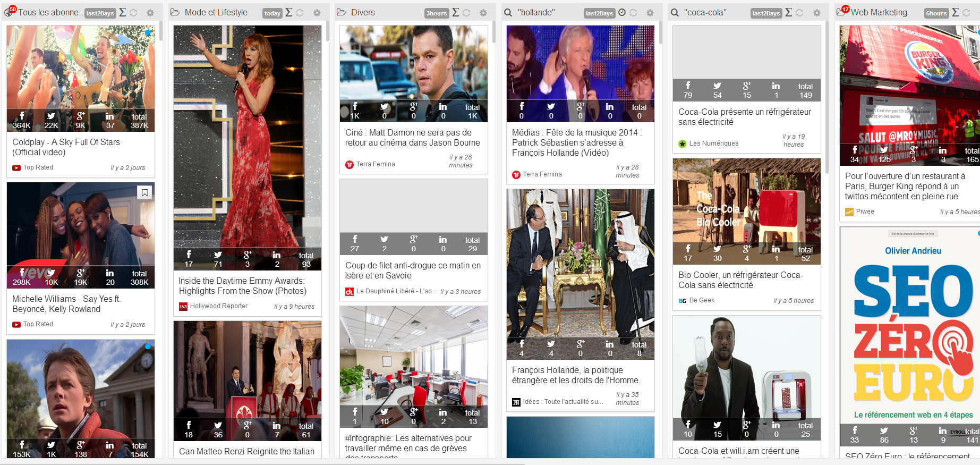Open "Michelle Williams - Say Yes" video title

tap(67, 304)
